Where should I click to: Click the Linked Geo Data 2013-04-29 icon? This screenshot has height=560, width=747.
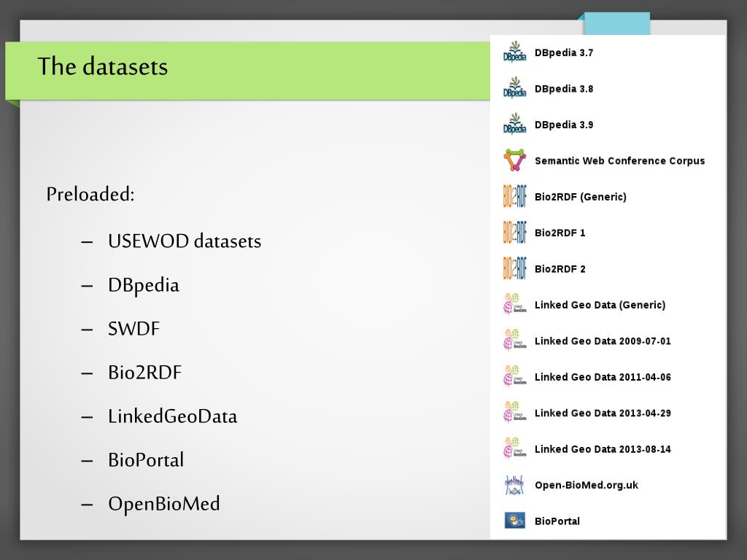(514, 413)
